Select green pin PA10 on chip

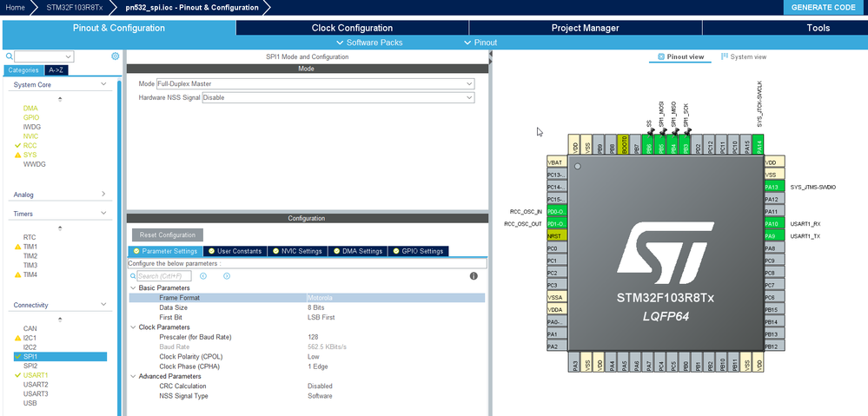774,223
